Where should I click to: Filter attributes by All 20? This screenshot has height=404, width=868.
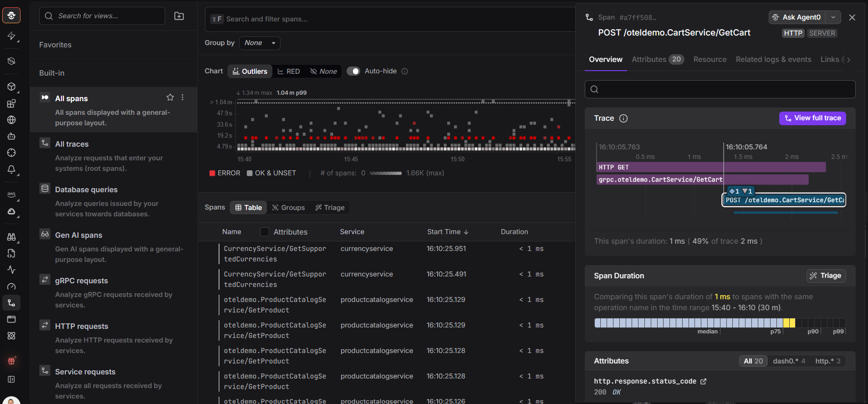point(753,361)
